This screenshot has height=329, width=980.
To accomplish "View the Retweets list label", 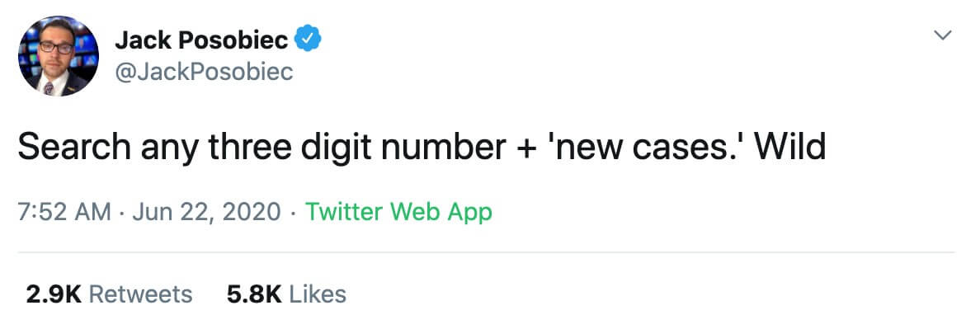I will pyautogui.click(x=140, y=294).
